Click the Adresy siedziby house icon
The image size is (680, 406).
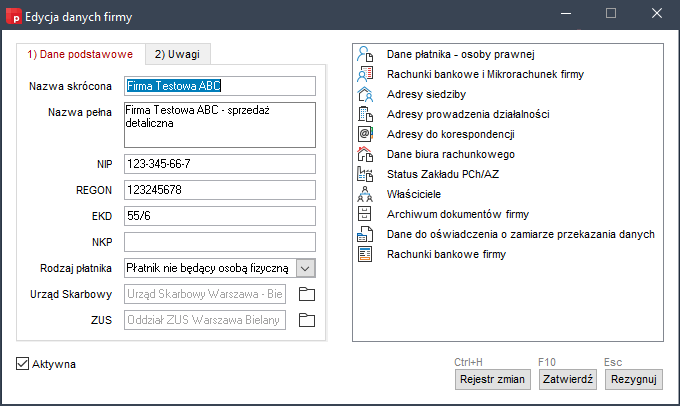365,94
